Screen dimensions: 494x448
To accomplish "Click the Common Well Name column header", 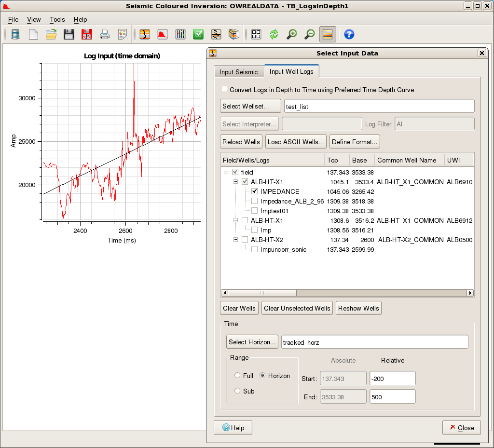I will [409, 160].
